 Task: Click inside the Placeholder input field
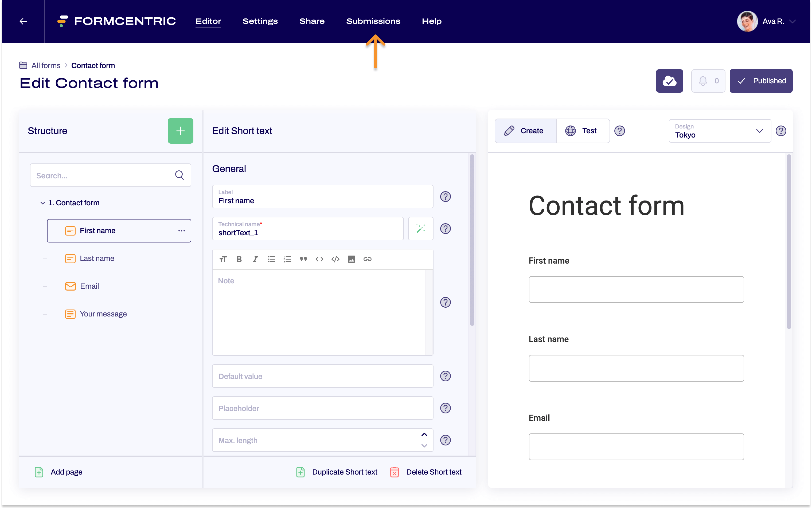click(x=322, y=408)
